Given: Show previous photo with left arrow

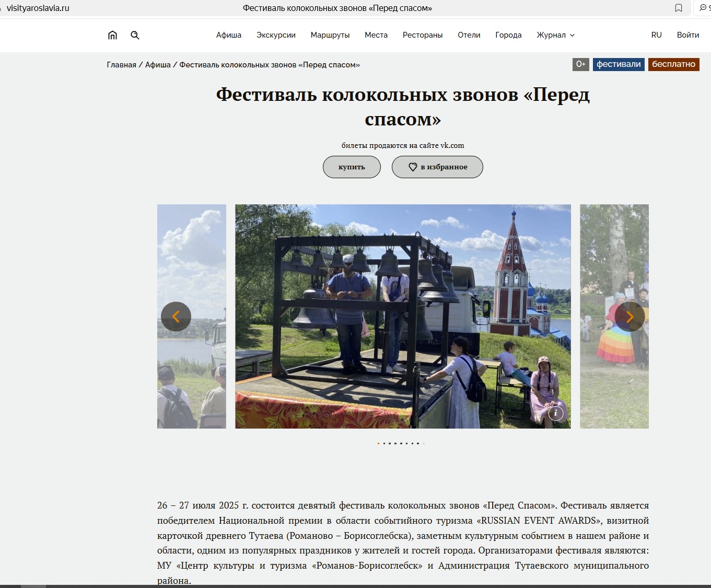Looking at the screenshot, I should click(176, 317).
